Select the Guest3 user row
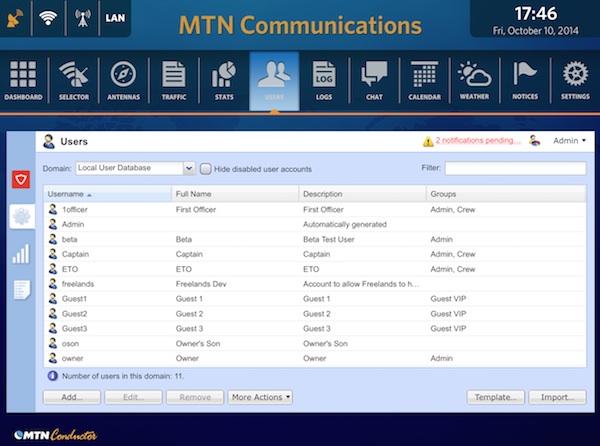600x446 pixels. pyautogui.click(x=315, y=329)
